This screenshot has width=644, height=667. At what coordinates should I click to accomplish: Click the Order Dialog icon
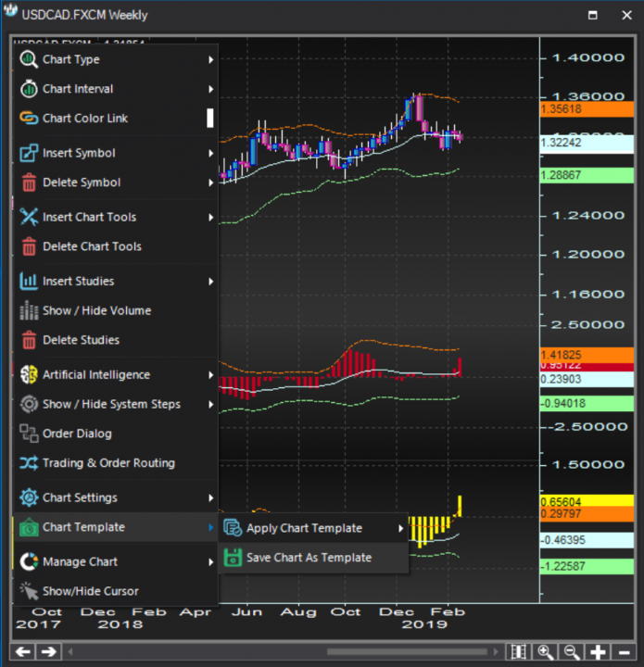click(29, 434)
